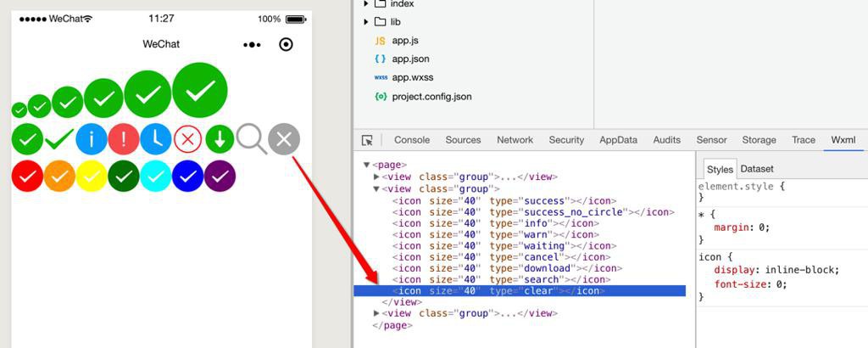Viewport: 868px width, 348px height.
Task: Expand the index folder
Action: click(366, 3)
